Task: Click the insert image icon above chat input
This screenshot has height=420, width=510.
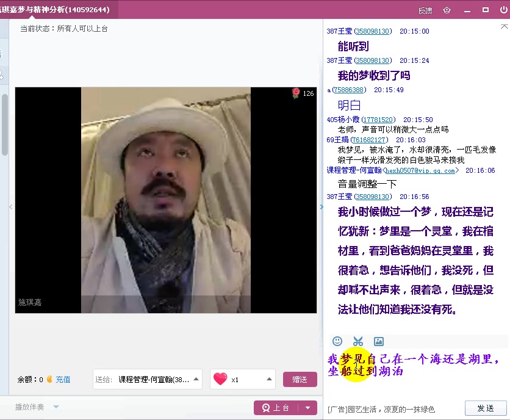Action: [x=378, y=341]
